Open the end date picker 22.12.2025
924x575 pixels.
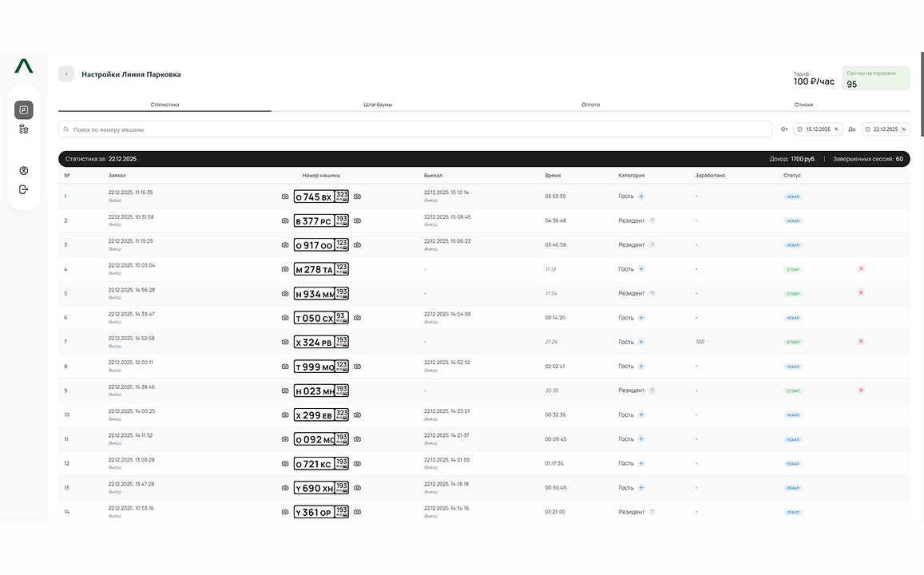coord(881,129)
